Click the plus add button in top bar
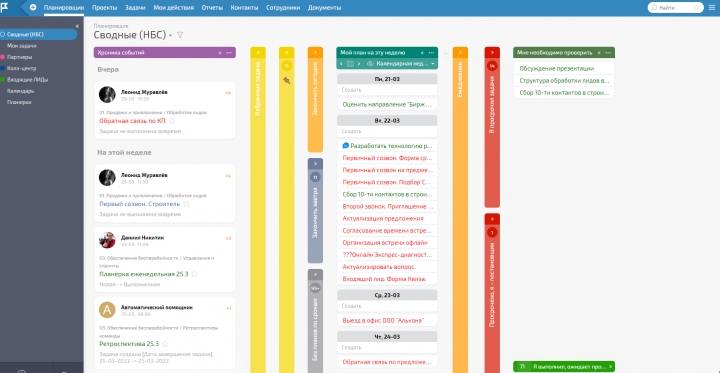Viewport: 720px width, 373px height. point(33,7)
